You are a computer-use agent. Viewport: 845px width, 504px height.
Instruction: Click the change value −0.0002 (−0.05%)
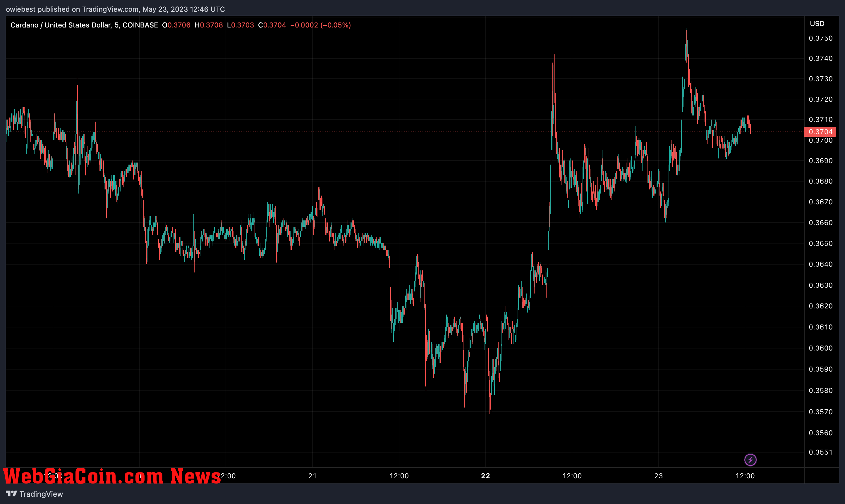(320, 25)
